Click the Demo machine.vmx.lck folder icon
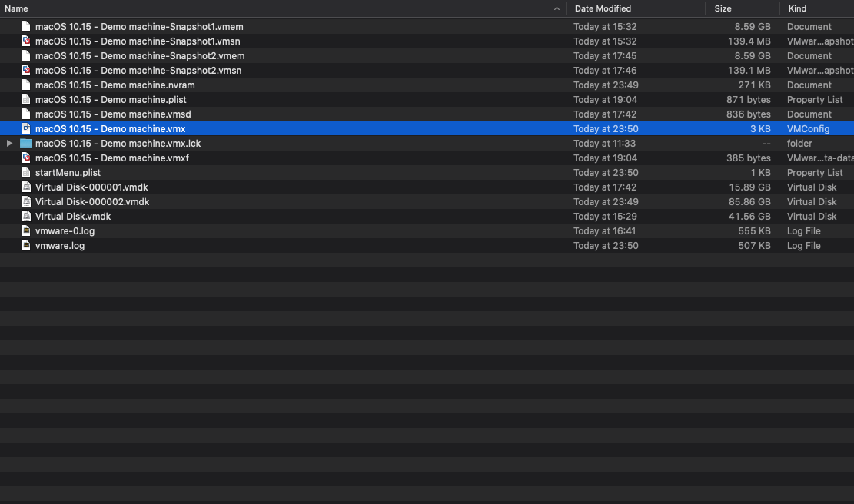This screenshot has width=854, height=504. [x=25, y=143]
